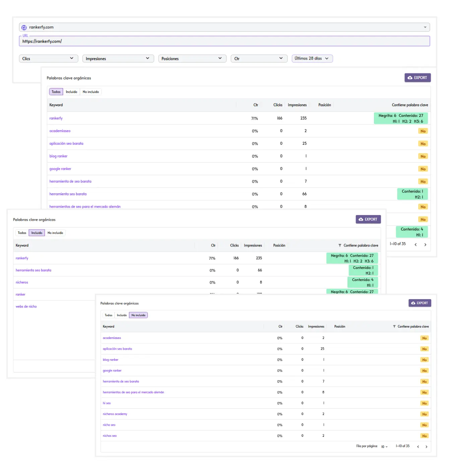The height and width of the screenshot is (476, 449).
Task: Open nicheros keyword in middle panel
Action: [x=22, y=282]
